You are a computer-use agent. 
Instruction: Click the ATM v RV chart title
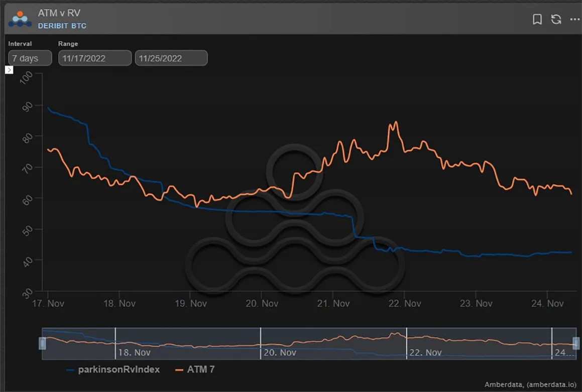click(59, 13)
